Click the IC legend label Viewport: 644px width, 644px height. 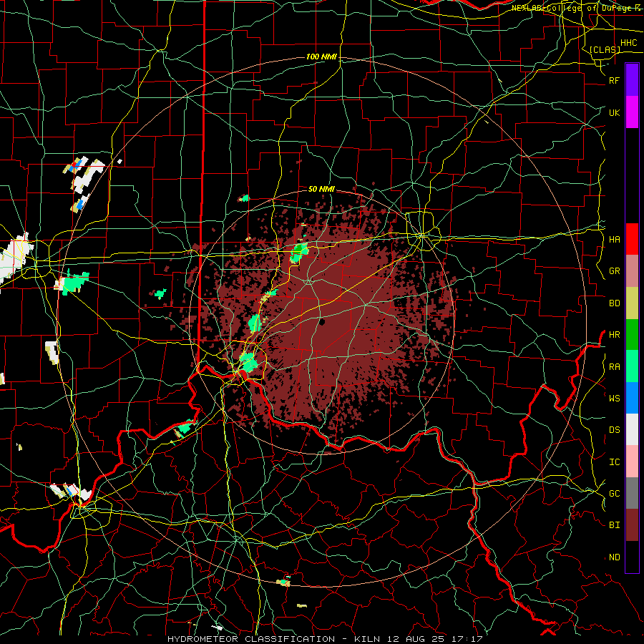614,462
